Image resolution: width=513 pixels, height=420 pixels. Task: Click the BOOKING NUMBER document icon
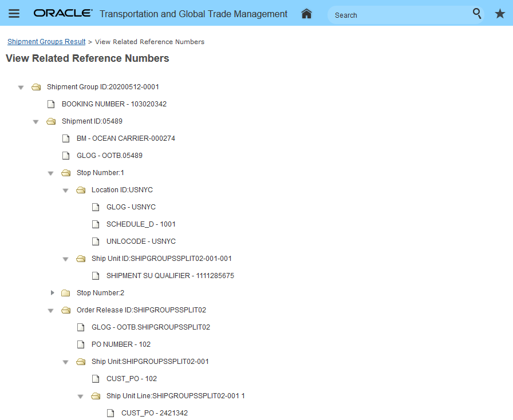(51, 104)
